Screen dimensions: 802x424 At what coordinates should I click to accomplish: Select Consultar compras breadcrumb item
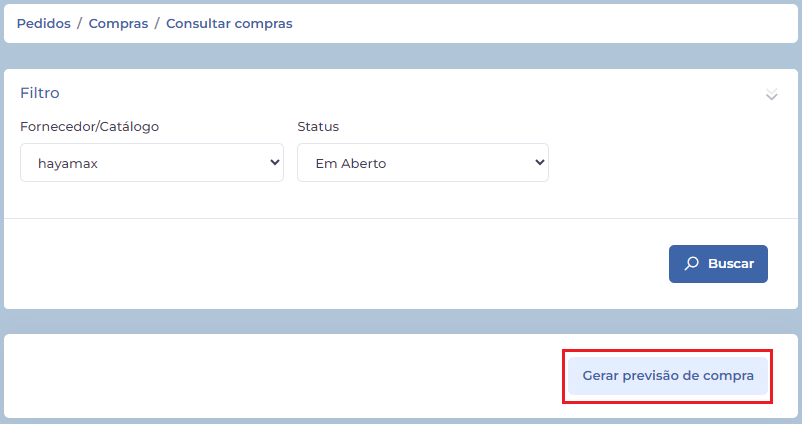pos(229,23)
